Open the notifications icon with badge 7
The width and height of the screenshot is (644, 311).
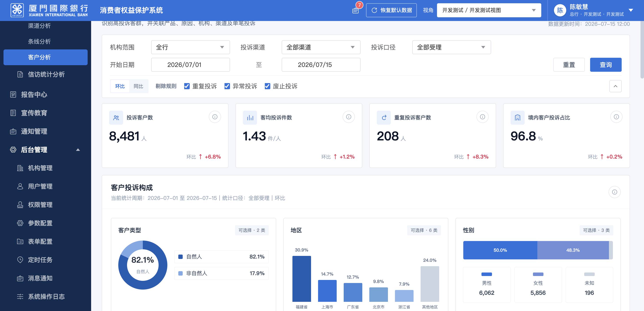[x=356, y=10]
